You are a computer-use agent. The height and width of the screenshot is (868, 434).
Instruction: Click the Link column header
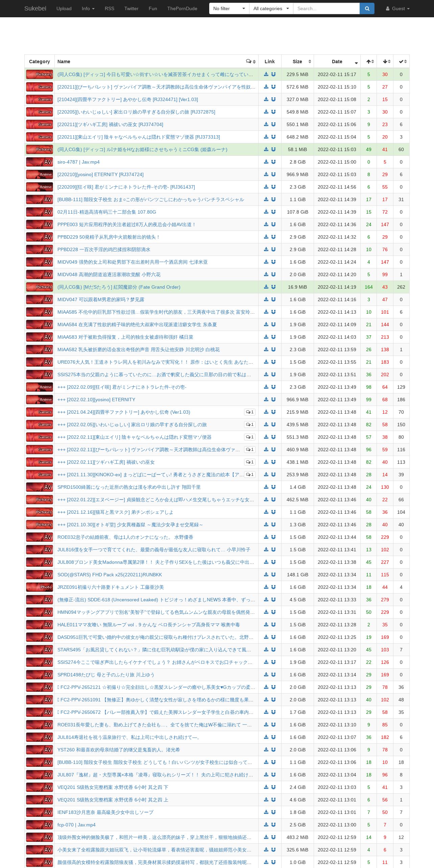[270, 62]
